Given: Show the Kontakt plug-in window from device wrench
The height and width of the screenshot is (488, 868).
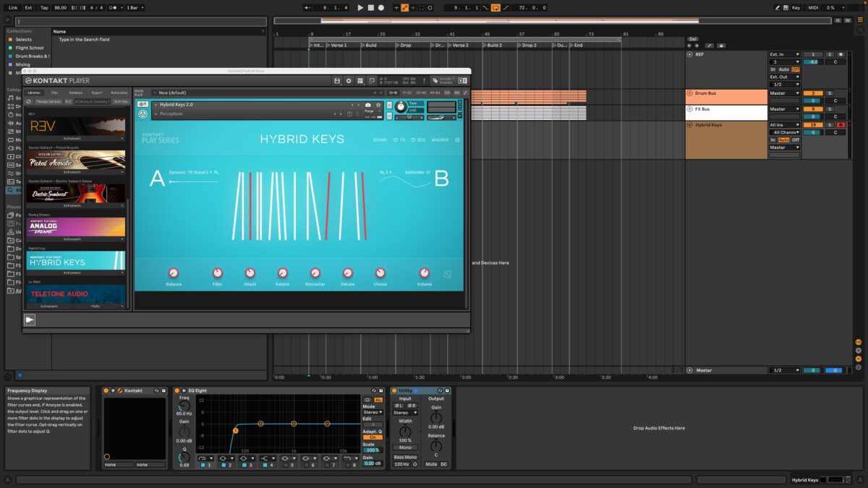Looking at the screenshot, I should click(120, 390).
